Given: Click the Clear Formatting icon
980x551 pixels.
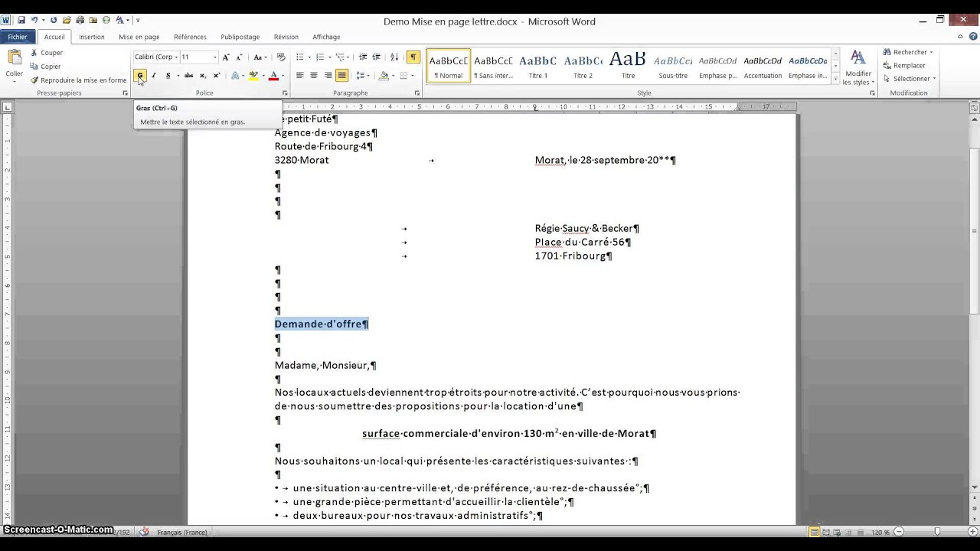Looking at the screenshot, I should 281,57.
